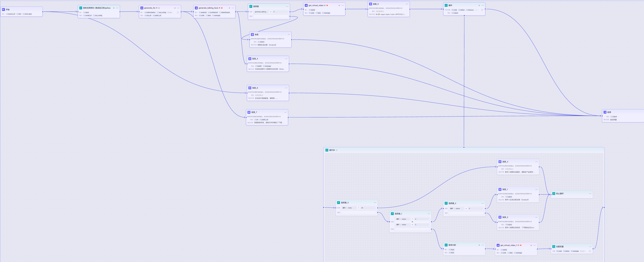The width and height of the screenshot is (644, 262).
Task: Click the 消息_7 message node icon
Action: (249, 112)
